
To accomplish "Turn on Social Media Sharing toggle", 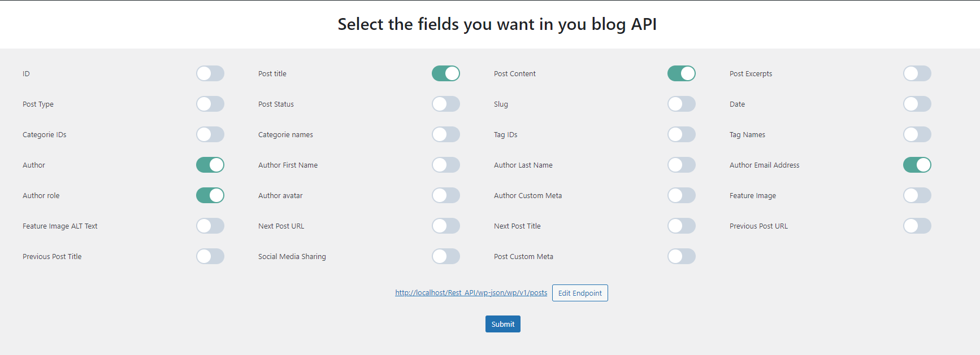I will 446,256.
